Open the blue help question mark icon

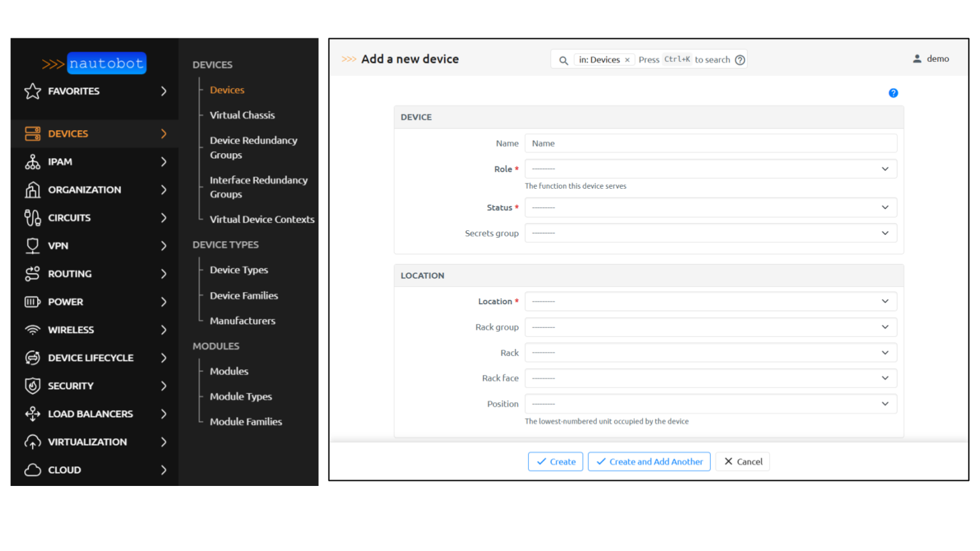click(x=893, y=93)
